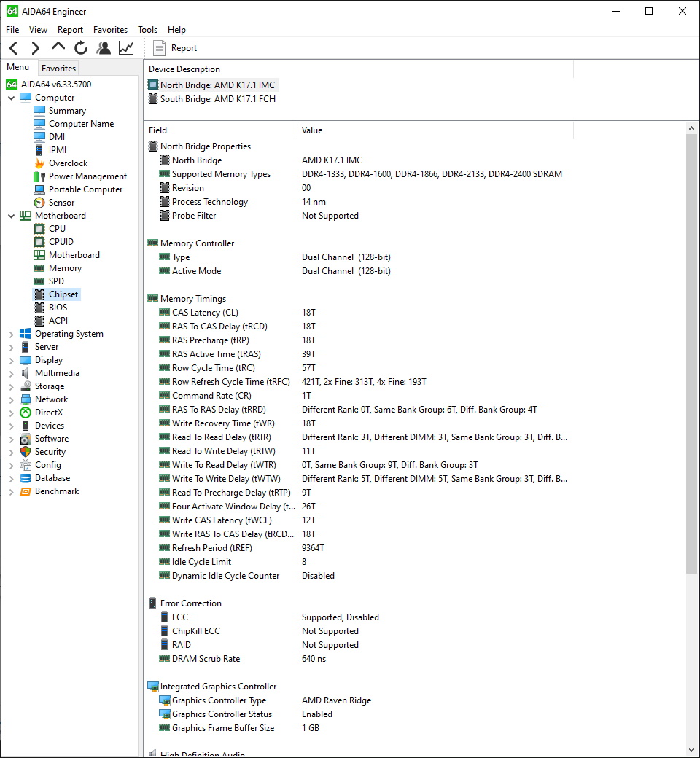Collapse the Computer tree node
Viewport: 700px width, 758px height.
tap(11, 98)
